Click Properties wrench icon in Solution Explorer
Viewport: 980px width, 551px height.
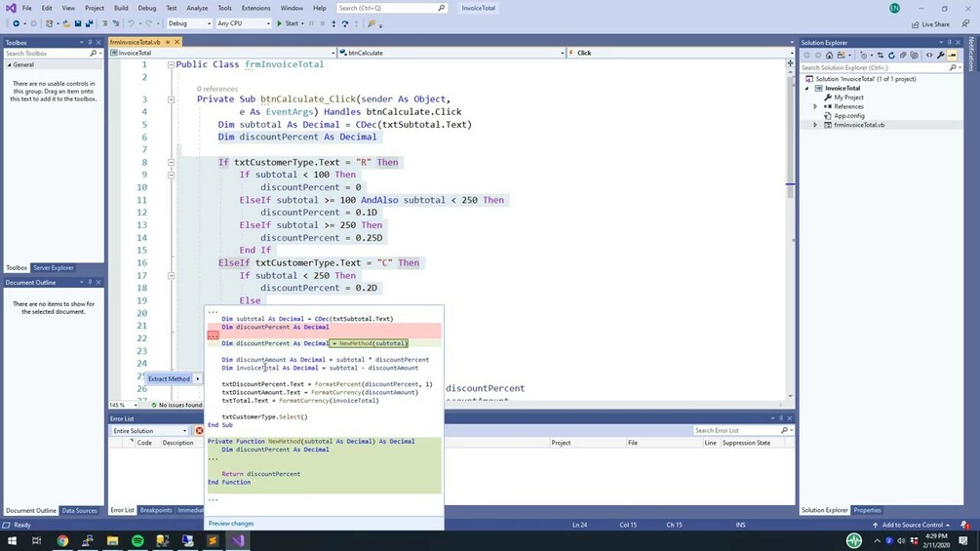(x=941, y=55)
